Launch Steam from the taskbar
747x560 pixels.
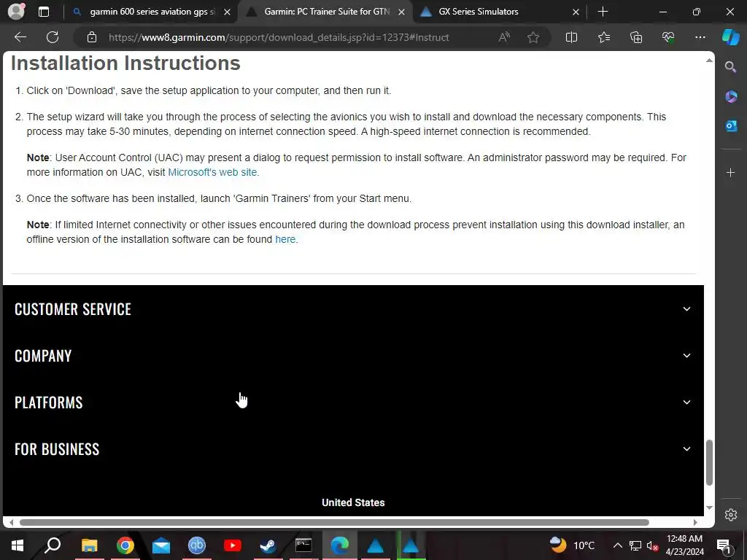268,545
